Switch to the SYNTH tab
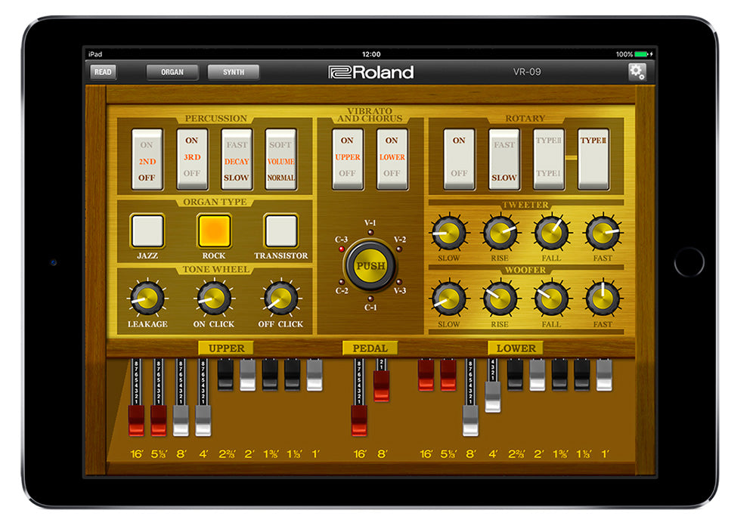This screenshot has width=756, height=532. click(x=234, y=73)
